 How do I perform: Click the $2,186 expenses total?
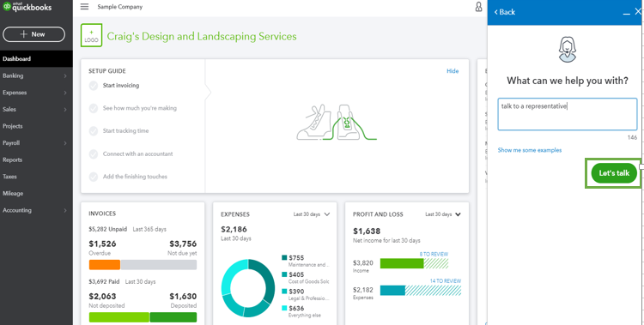click(234, 230)
